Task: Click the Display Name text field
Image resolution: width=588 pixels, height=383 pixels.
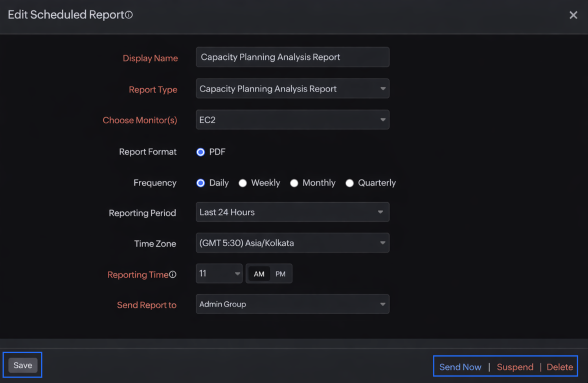Action: (x=292, y=57)
